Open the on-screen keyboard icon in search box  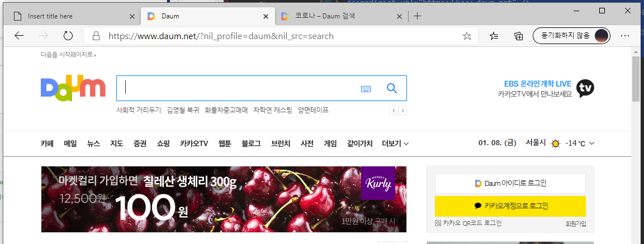(366, 89)
